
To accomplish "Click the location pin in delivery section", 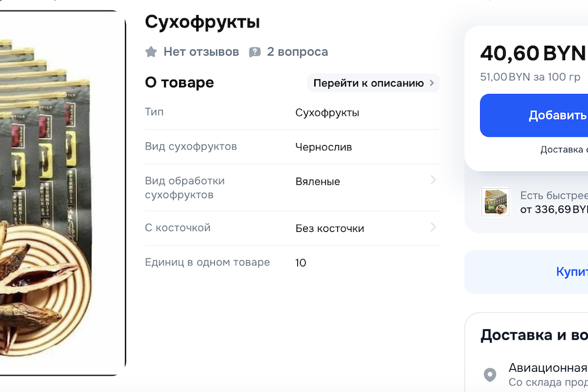I will tap(489, 375).
